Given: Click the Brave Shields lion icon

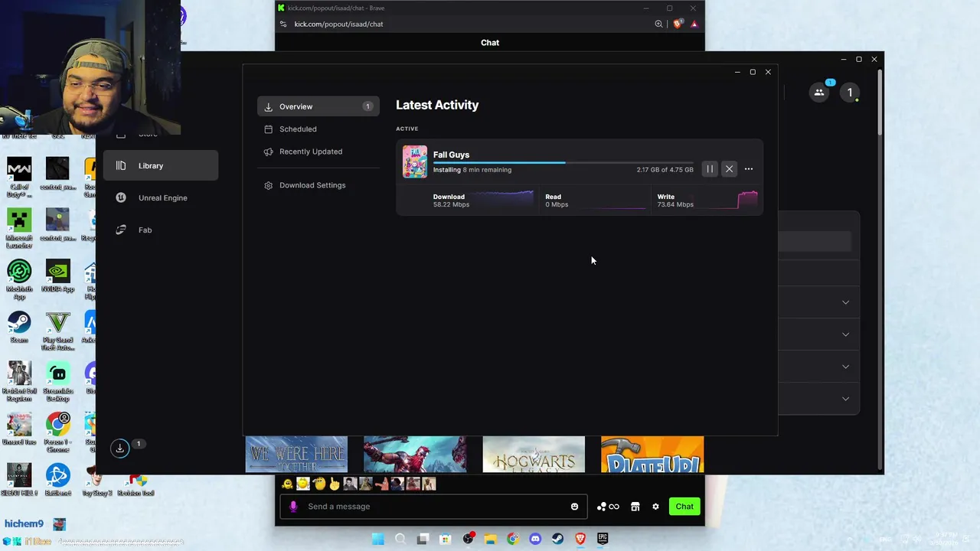Looking at the screenshot, I should 677,24.
